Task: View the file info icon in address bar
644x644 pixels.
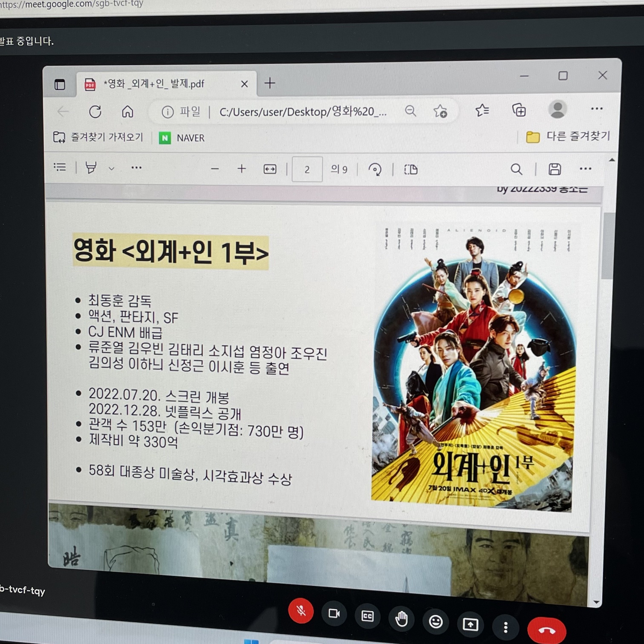Action: click(x=167, y=112)
